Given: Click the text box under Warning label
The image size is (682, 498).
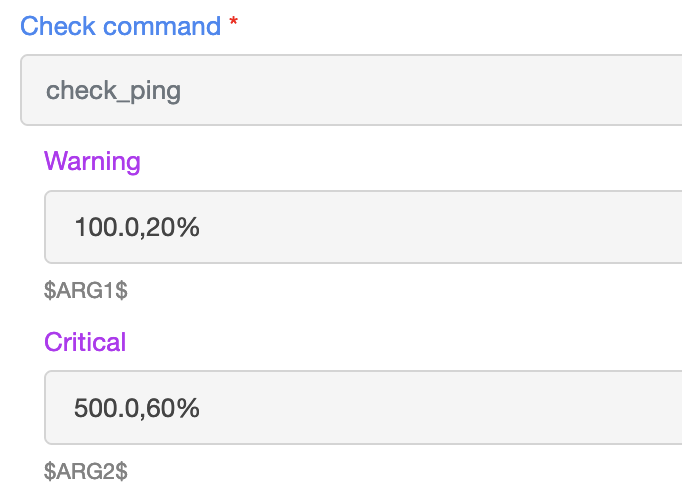Looking at the screenshot, I should click(363, 227).
